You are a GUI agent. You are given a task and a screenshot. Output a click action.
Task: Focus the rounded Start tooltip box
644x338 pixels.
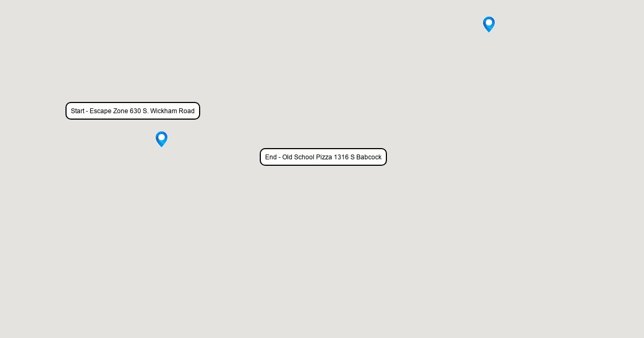point(133,111)
